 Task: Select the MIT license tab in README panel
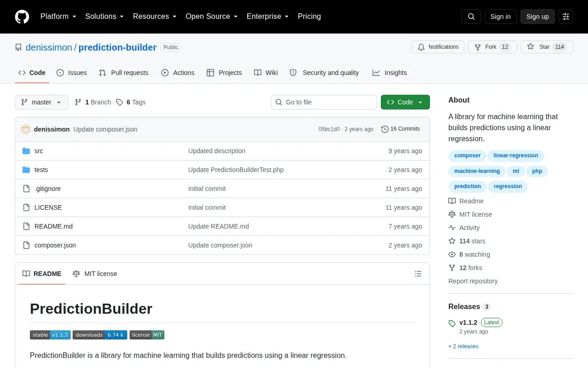coord(95,274)
